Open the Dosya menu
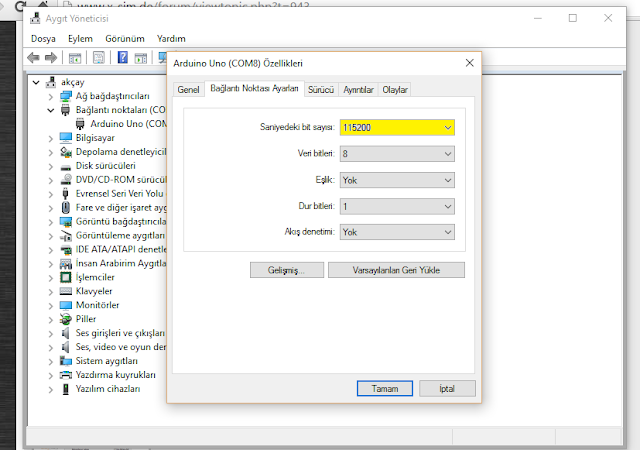 [43, 39]
